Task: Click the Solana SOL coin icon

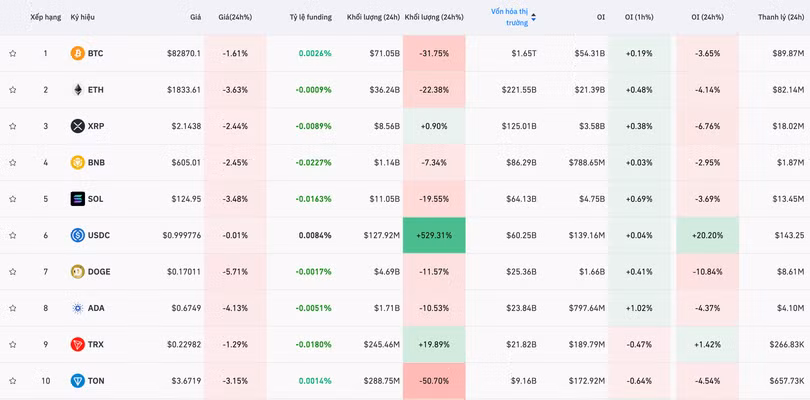Action: coord(77,199)
